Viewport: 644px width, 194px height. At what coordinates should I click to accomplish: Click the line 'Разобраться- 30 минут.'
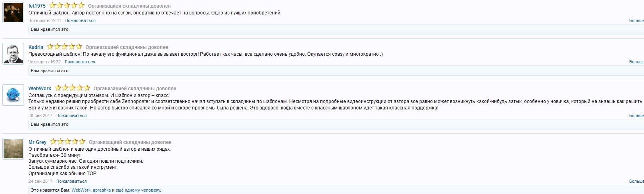[55, 155]
